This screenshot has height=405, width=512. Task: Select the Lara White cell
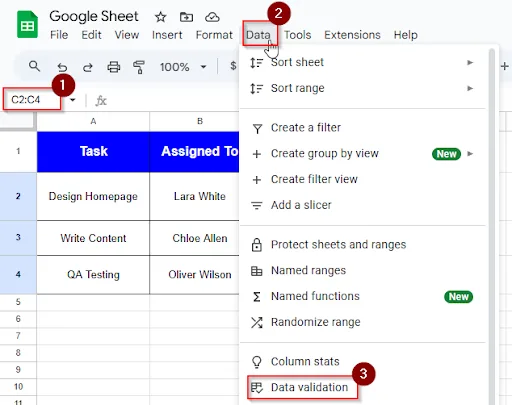click(x=195, y=196)
